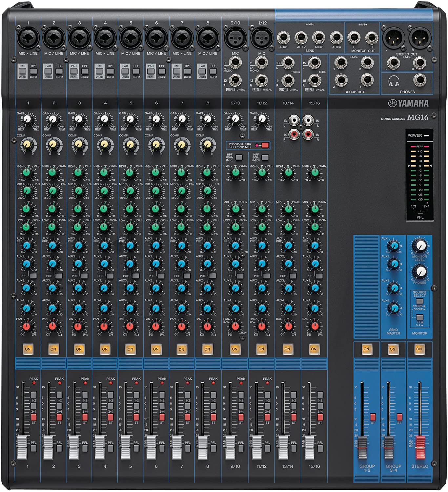The height and width of the screenshot is (492, 448).
Task: Toggle the PHANTOM +48V switch
Action: point(265,145)
